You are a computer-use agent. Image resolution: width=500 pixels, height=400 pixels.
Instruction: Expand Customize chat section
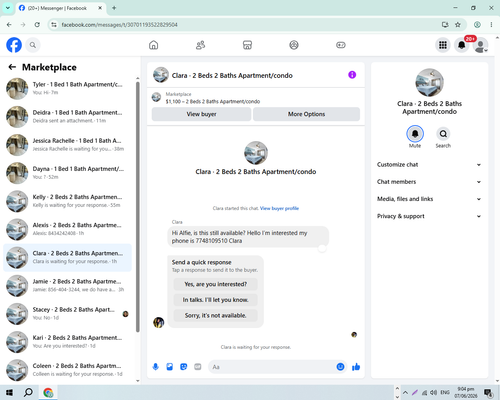429,165
